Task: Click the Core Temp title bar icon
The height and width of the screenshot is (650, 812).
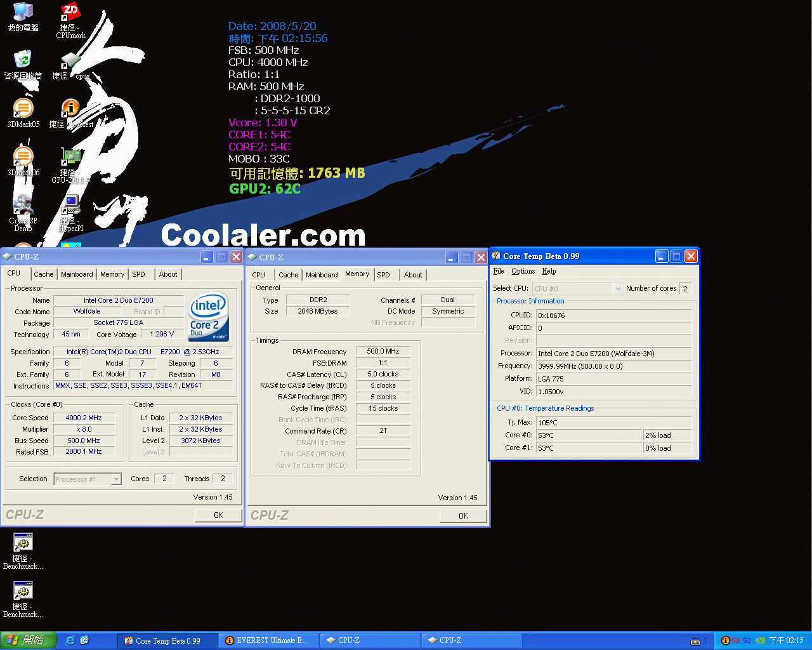Action: tap(496, 256)
